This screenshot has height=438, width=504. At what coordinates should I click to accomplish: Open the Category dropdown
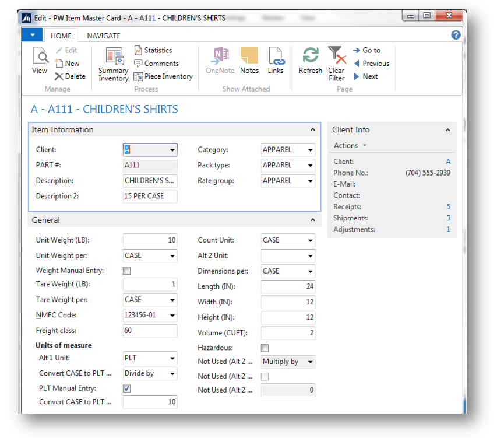[310, 150]
